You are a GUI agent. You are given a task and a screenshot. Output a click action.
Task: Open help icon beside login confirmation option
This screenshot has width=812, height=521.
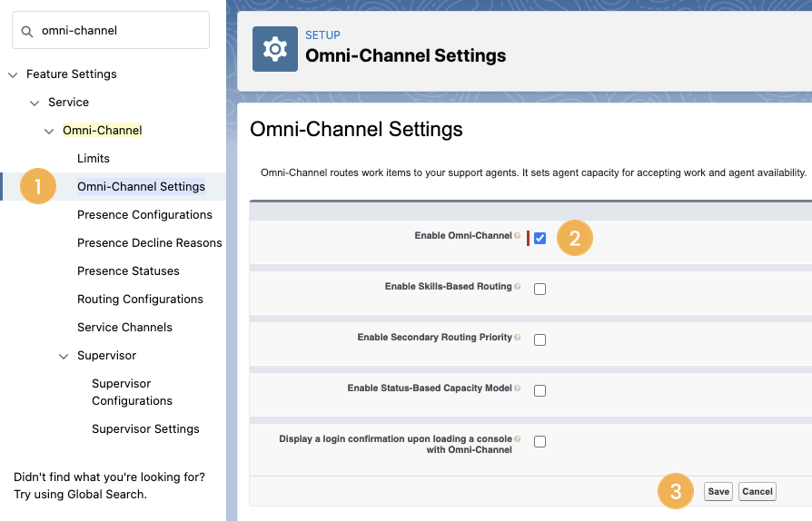(x=517, y=439)
